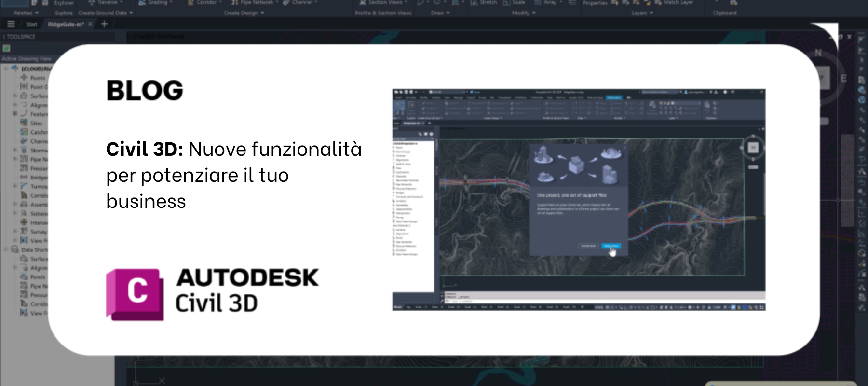Click the Intersections node icon
Image resolution: width=868 pixels, height=386 pixels.
pos(24,222)
